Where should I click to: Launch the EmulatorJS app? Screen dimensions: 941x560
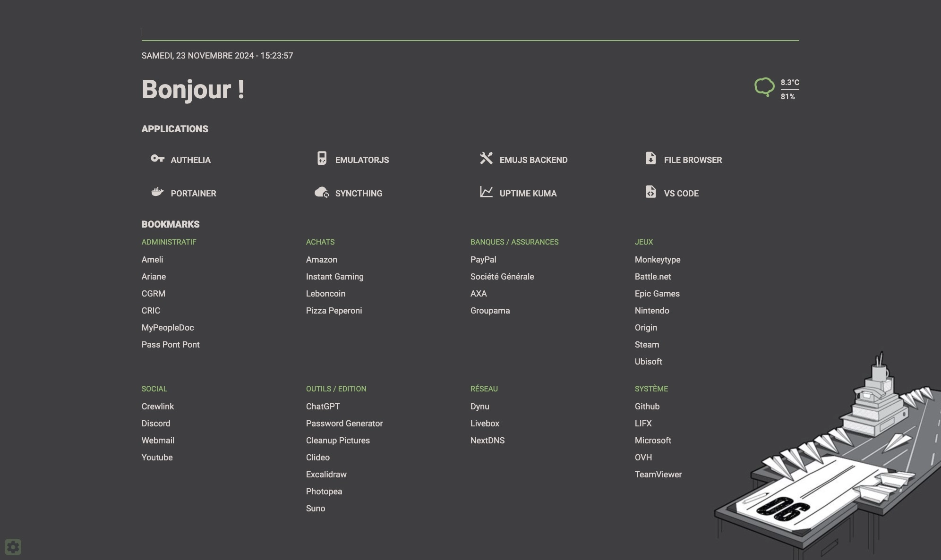[x=362, y=160]
